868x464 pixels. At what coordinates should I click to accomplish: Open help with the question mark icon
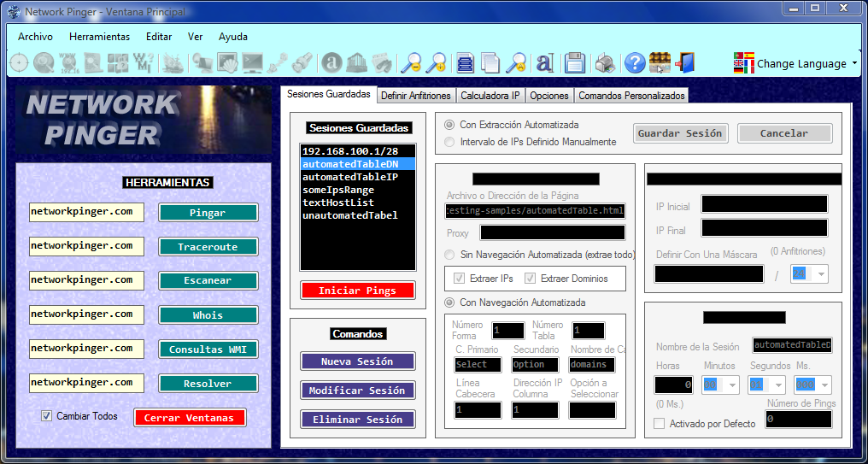(634, 62)
